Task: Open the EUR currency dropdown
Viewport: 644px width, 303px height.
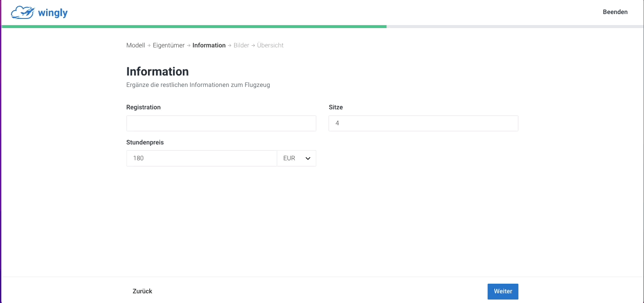Action: (x=297, y=158)
